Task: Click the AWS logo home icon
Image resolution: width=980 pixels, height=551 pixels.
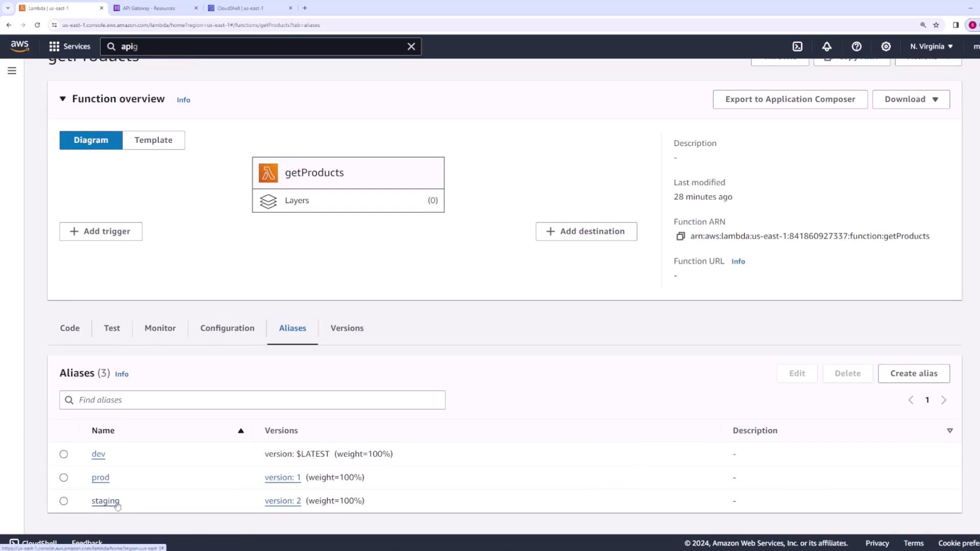Action: pyautogui.click(x=20, y=46)
